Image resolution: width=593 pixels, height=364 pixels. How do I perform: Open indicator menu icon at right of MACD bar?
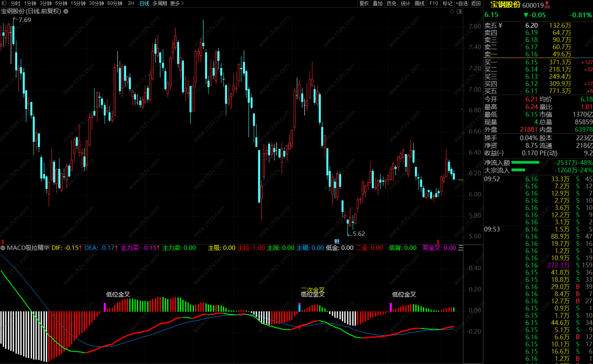click(x=461, y=248)
